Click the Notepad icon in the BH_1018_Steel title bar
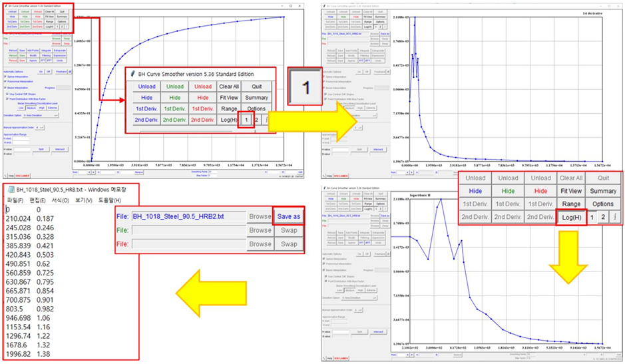This screenshot has height=364, width=625. (x=11, y=190)
